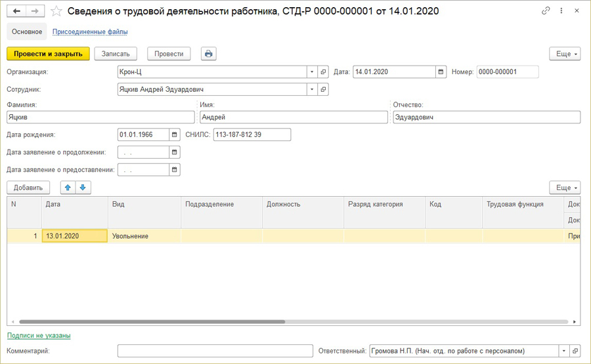Print the document using printer icon
The image size is (591, 364).
(x=208, y=54)
